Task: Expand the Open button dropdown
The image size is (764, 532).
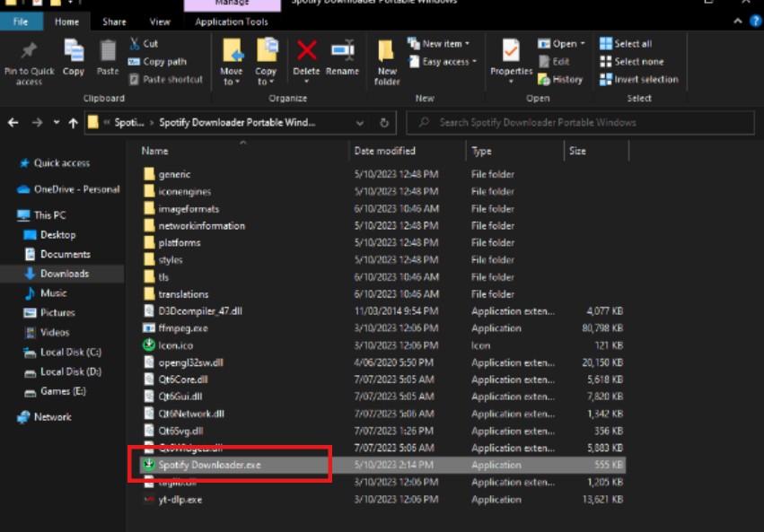Action: click(583, 43)
